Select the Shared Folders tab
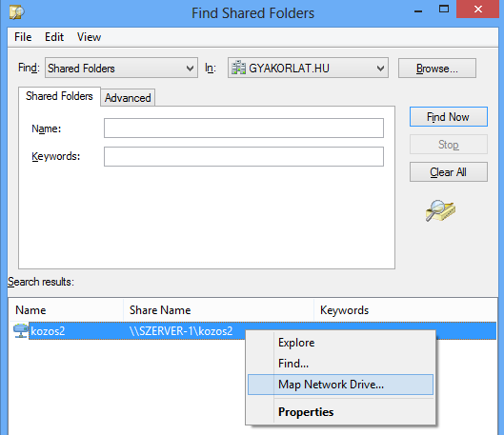The width and height of the screenshot is (504, 435). 59,96
